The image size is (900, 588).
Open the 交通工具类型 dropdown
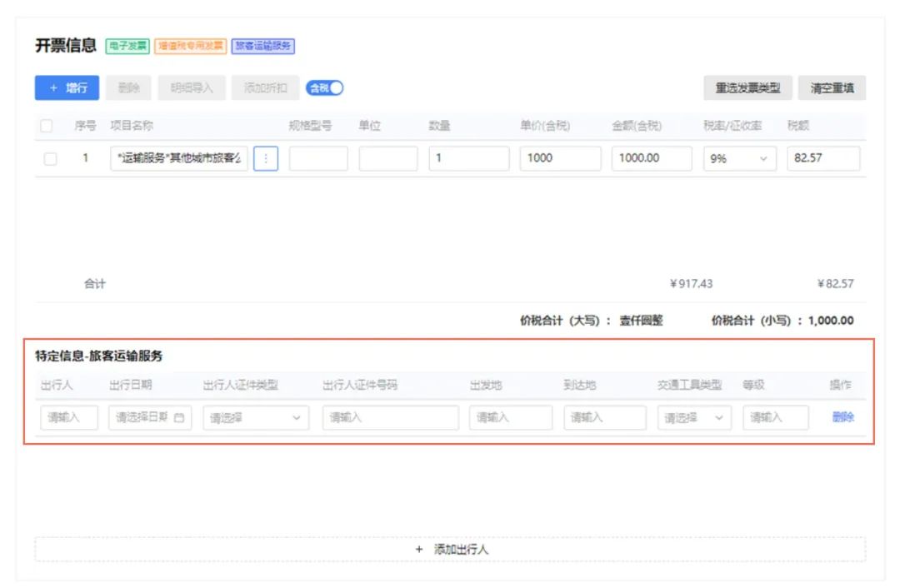coord(694,418)
